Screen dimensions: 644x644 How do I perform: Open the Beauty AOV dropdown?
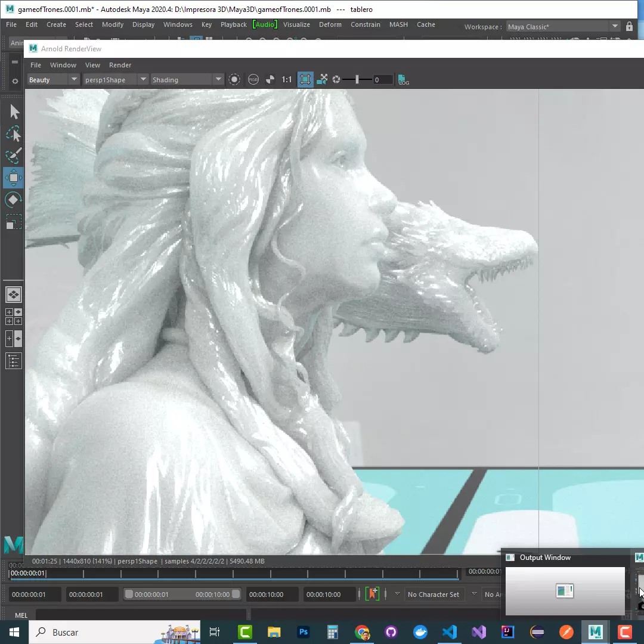[x=53, y=80]
